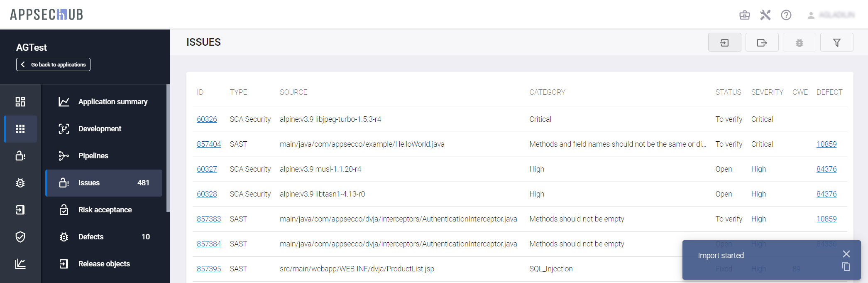
Task: Click the shield icon in left rail
Action: 20,237
